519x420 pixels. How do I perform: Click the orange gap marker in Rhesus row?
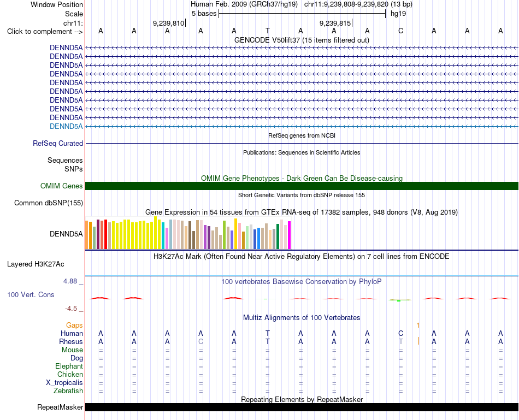(x=418, y=341)
